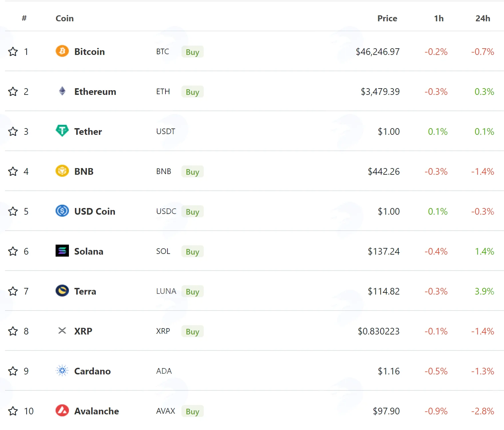
Task: Sort by the Coin column header
Action: click(x=65, y=18)
